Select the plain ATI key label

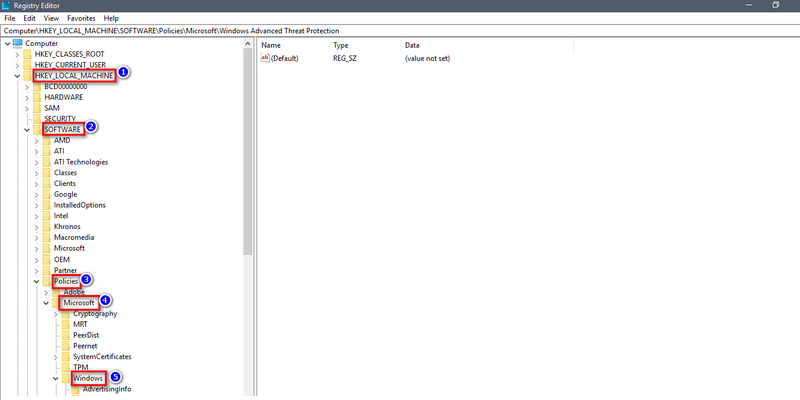click(59, 151)
